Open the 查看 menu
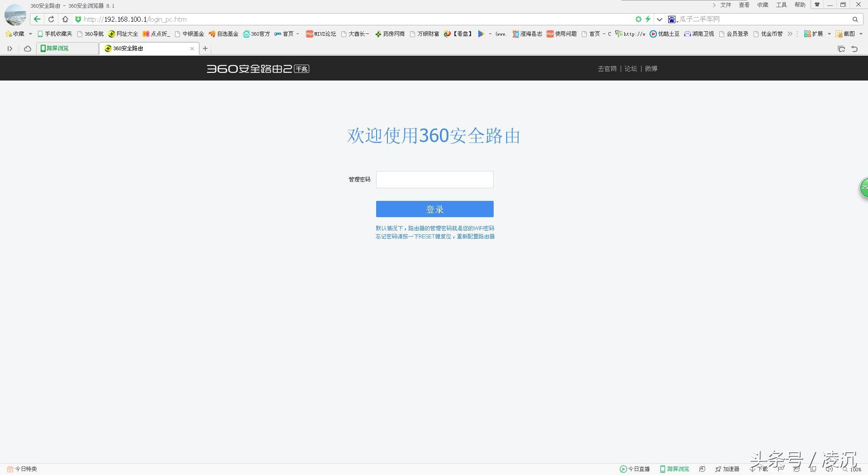Image resolution: width=868 pixels, height=475 pixels. click(744, 5)
